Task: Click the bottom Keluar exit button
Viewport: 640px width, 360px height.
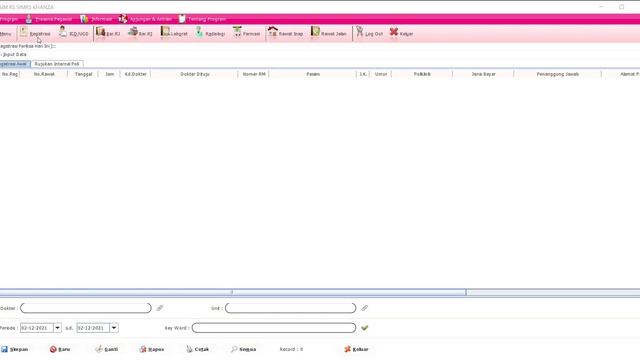Action: pos(356,349)
